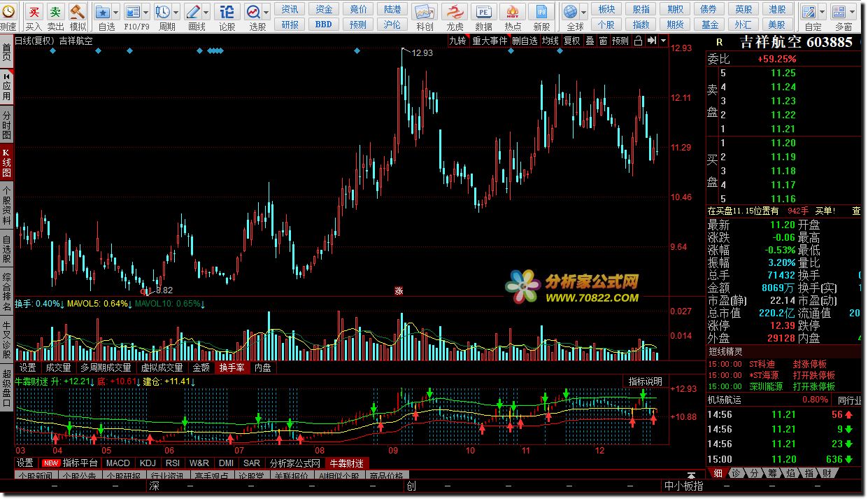Open the 测速 speed test clock icon
Screen dimensions: 868x499
click(8, 12)
